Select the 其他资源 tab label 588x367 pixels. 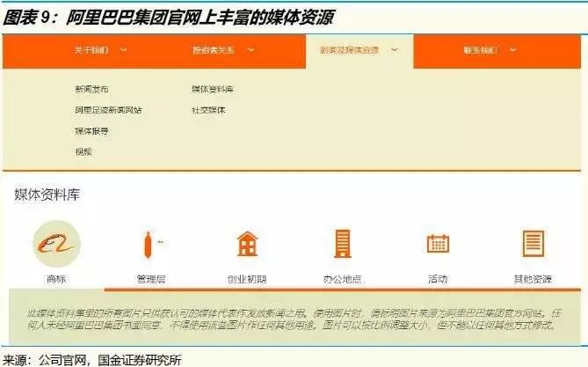pyautogui.click(x=533, y=279)
